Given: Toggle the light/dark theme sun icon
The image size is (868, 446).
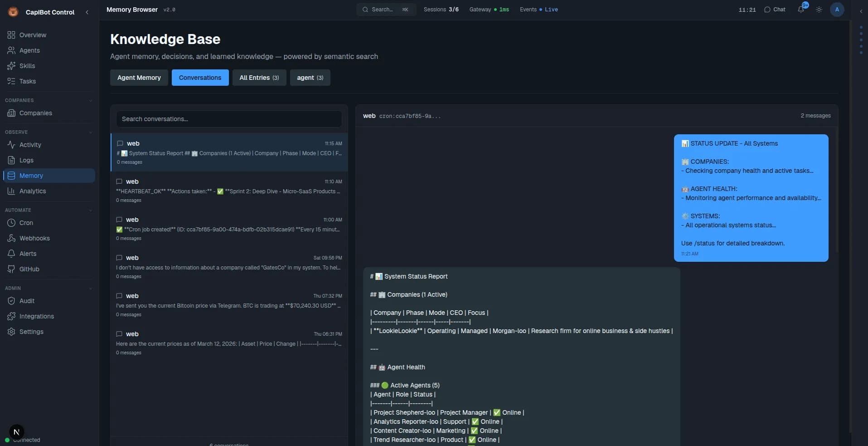Looking at the screenshot, I should coord(819,10).
